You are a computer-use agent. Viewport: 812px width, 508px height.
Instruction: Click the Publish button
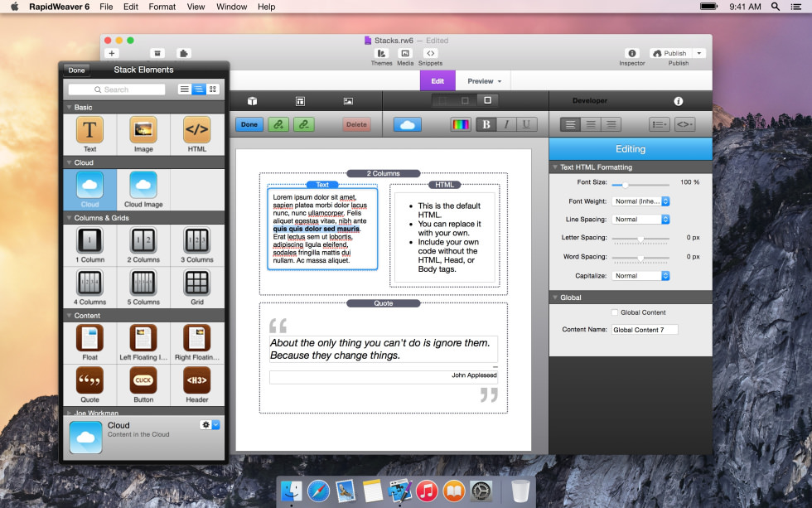[670, 53]
